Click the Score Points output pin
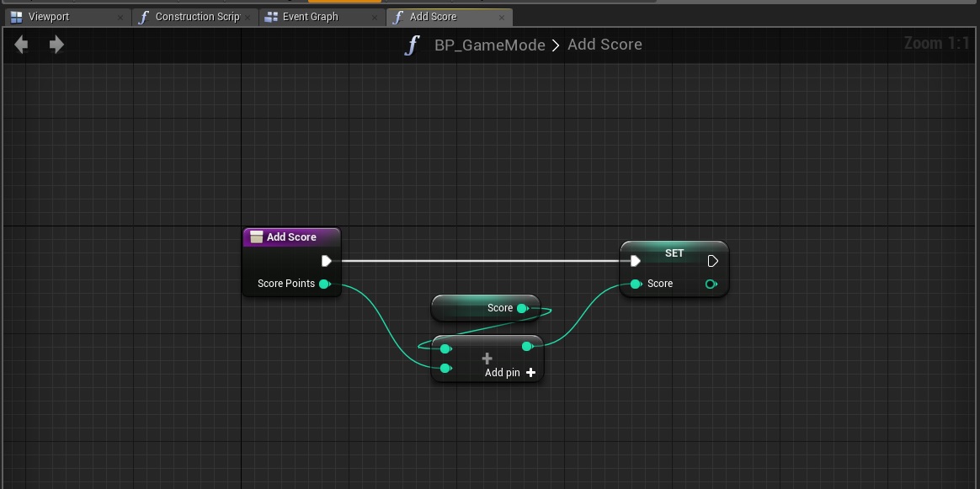Screen dimensions: 980x489 (324, 284)
